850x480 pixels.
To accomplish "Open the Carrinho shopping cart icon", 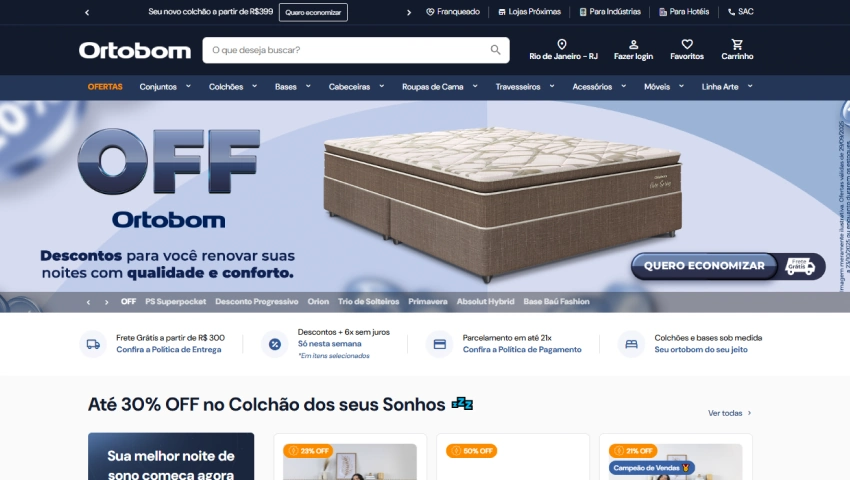I will tap(737, 44).
